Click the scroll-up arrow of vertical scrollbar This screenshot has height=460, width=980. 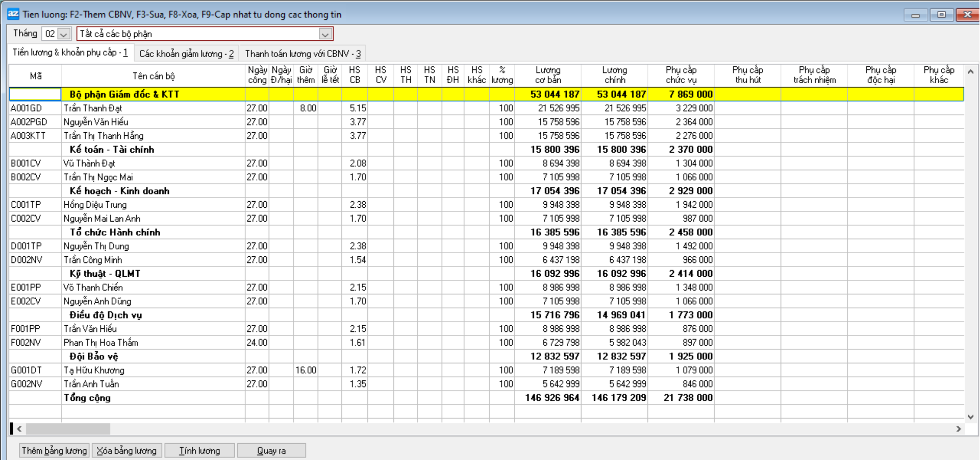[x=970, y=71]
